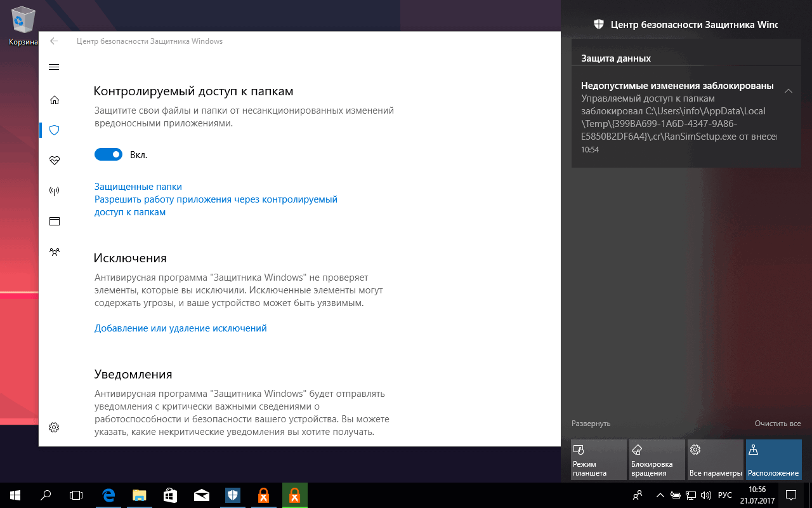
Task: Click the shield icon in the Action Center header
Action: click(x=598, y=24)
